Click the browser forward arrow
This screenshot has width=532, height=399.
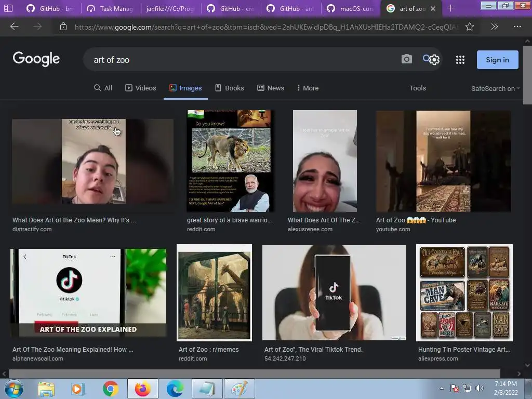click(x=37, y=26)
